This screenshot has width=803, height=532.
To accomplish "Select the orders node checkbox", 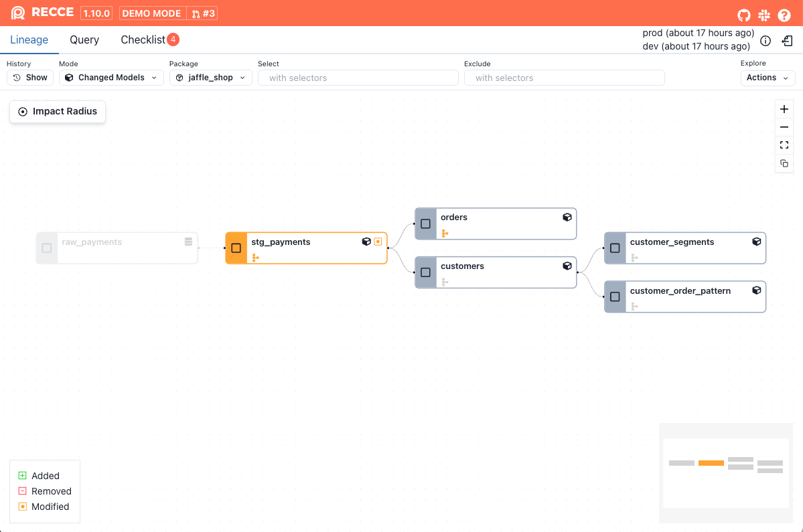I will [426, 224].
